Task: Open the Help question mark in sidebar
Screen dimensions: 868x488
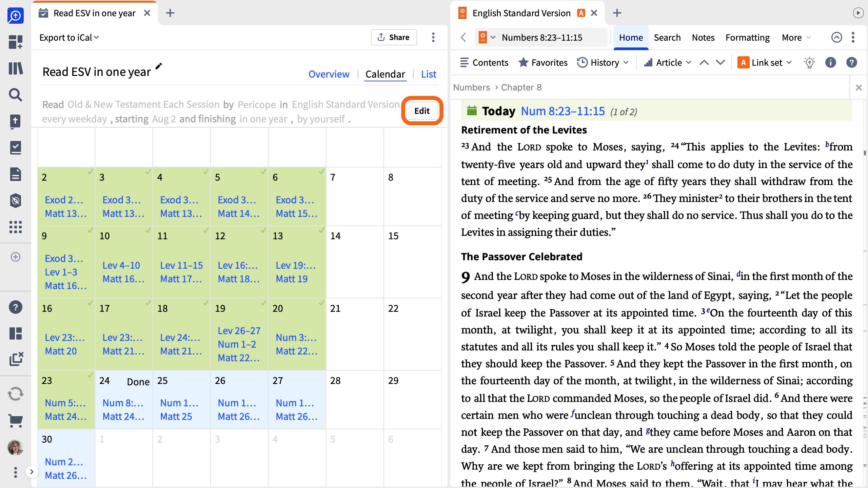Action: pyautogui.click(x=16, y=307)
